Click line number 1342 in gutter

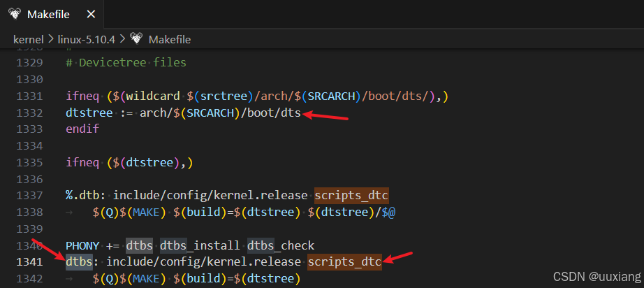click(x=29, y=278)
